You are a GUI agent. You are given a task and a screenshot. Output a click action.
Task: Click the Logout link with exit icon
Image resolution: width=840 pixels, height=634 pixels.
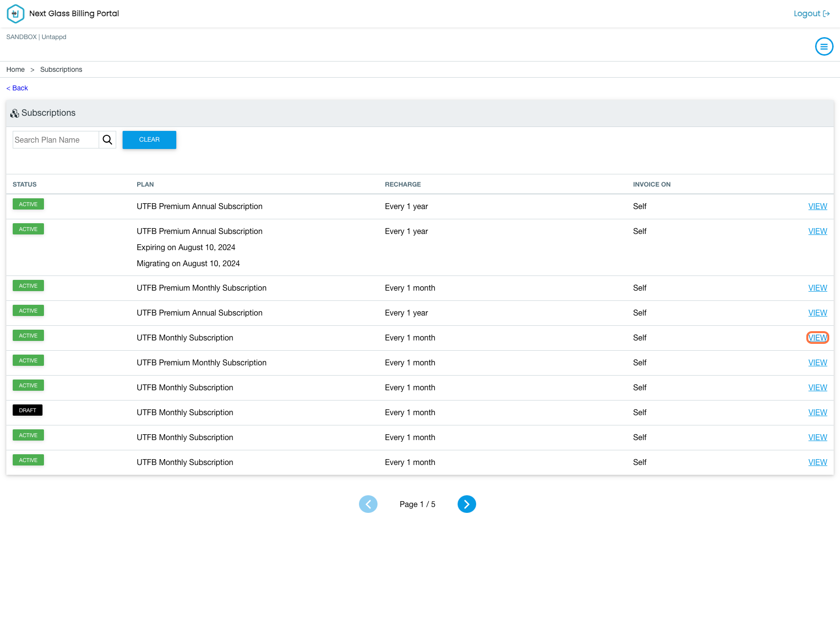point(812,14)
